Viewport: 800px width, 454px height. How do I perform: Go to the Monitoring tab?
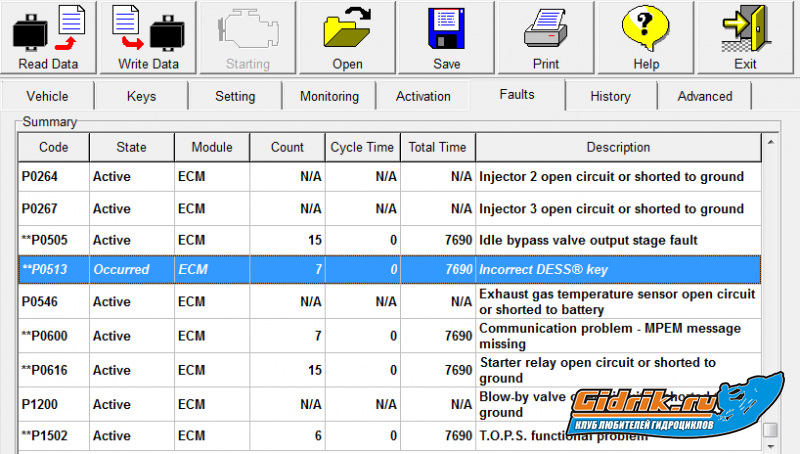(329, 97)
